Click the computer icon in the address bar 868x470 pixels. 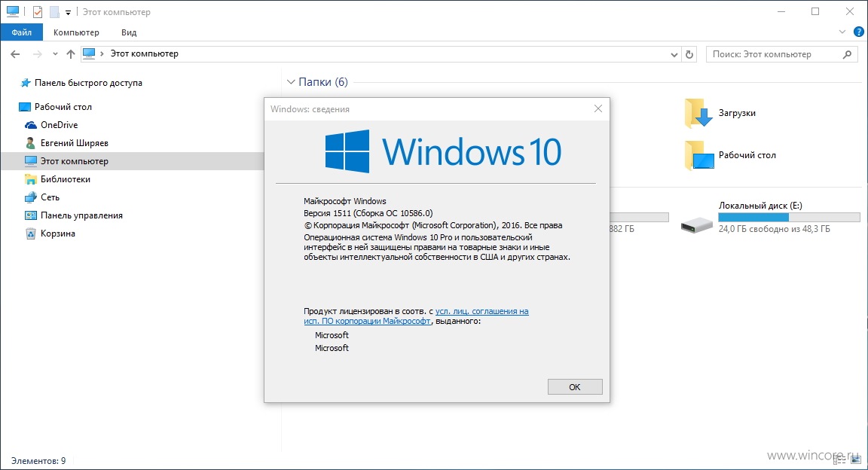[89, 53]
